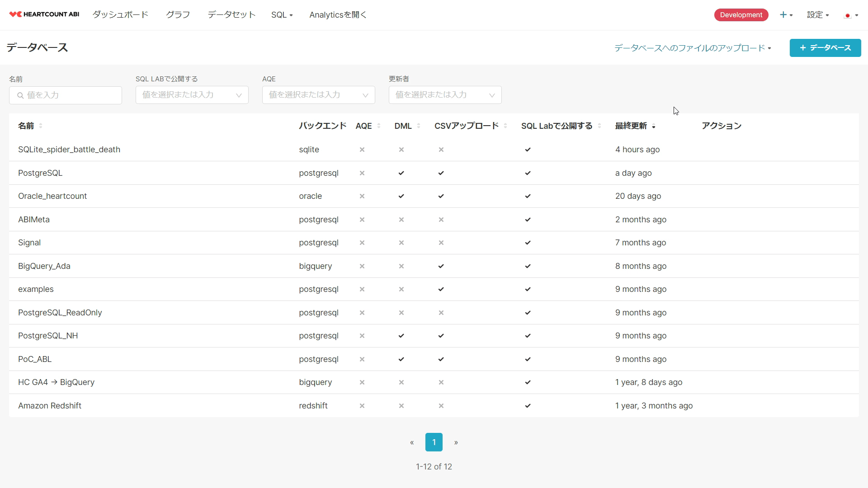This screenshot has width=868, height=488.
Task: Sort by 最終更新 column arrow
Action: 654,127
